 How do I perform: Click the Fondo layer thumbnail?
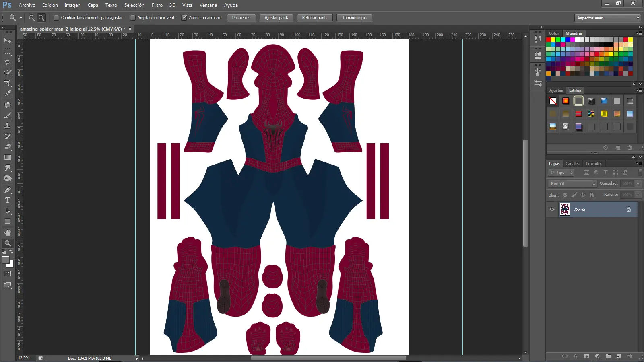[x=565, y=209]
